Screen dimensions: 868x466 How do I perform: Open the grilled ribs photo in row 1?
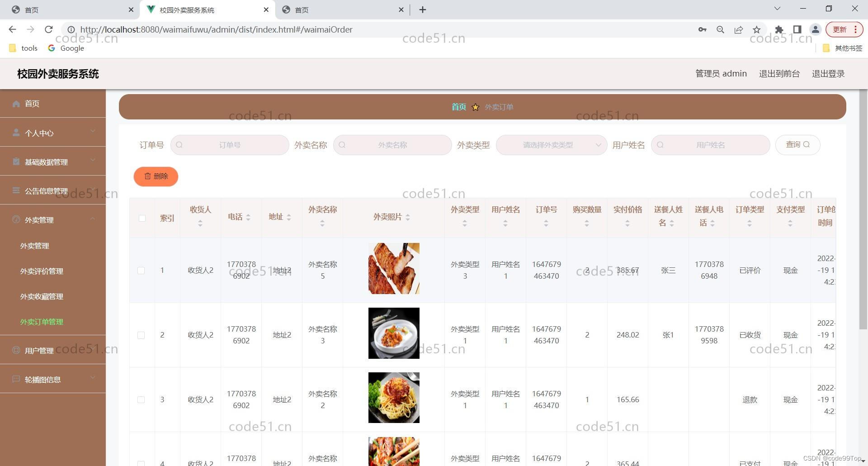pyautogui.click(x=394, y=268)
